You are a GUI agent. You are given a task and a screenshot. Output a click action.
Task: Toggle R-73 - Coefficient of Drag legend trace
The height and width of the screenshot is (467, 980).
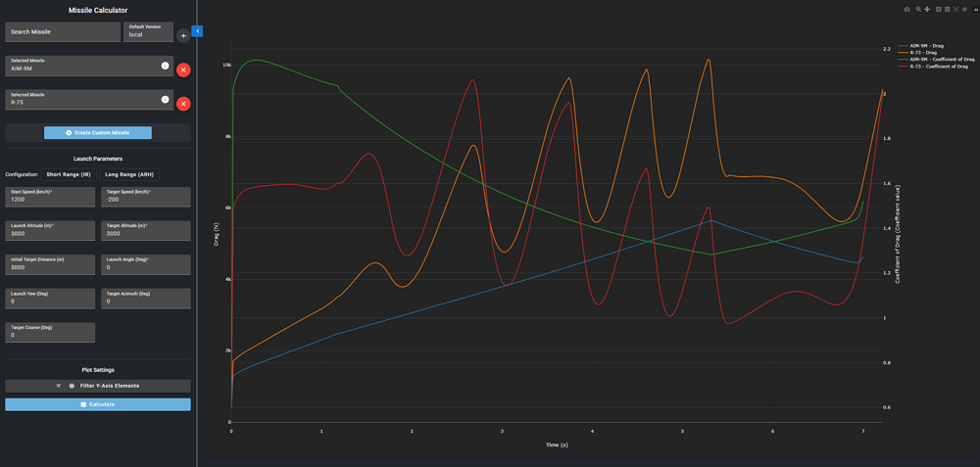(x=935, y=66)
